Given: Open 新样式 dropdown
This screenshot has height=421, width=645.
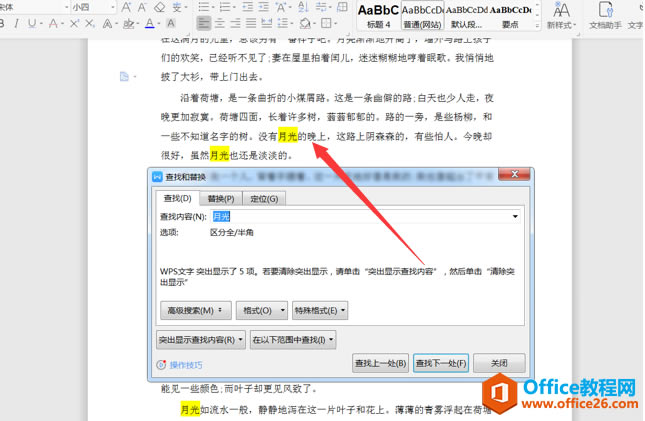Looking at the screenshot, I should [561, 16].
